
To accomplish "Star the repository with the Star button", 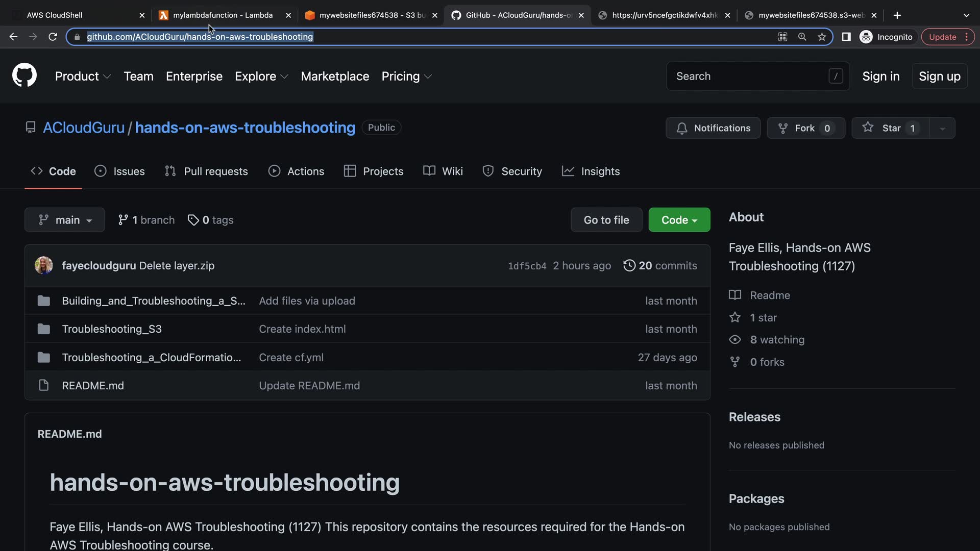I will point(890,128).
